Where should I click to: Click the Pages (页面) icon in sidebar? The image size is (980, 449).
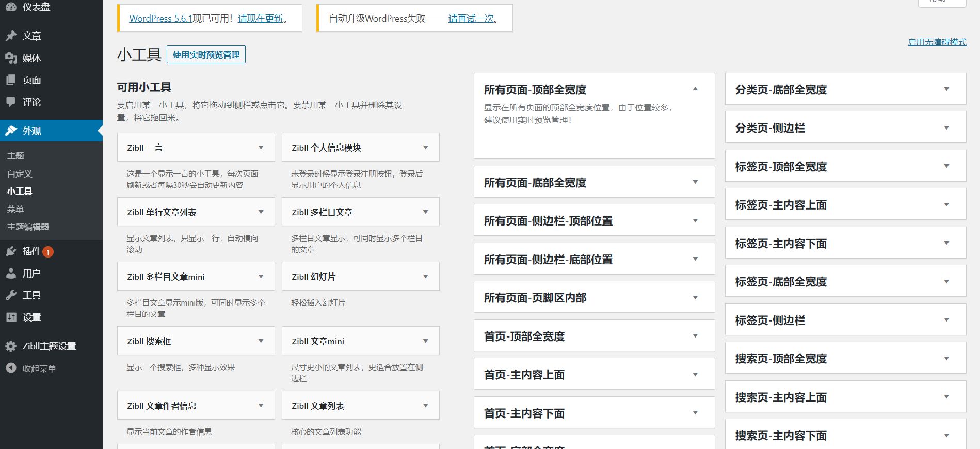11,80
